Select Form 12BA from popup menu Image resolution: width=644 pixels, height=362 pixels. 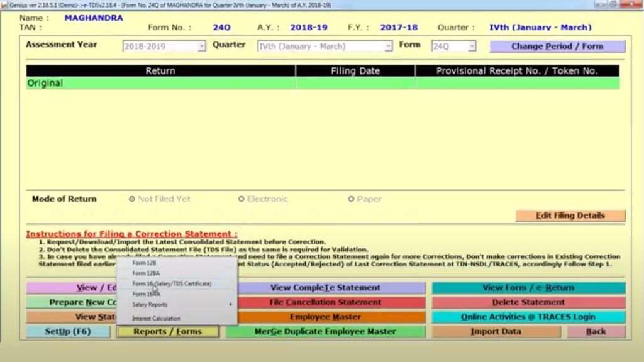[x=146, y=273]
